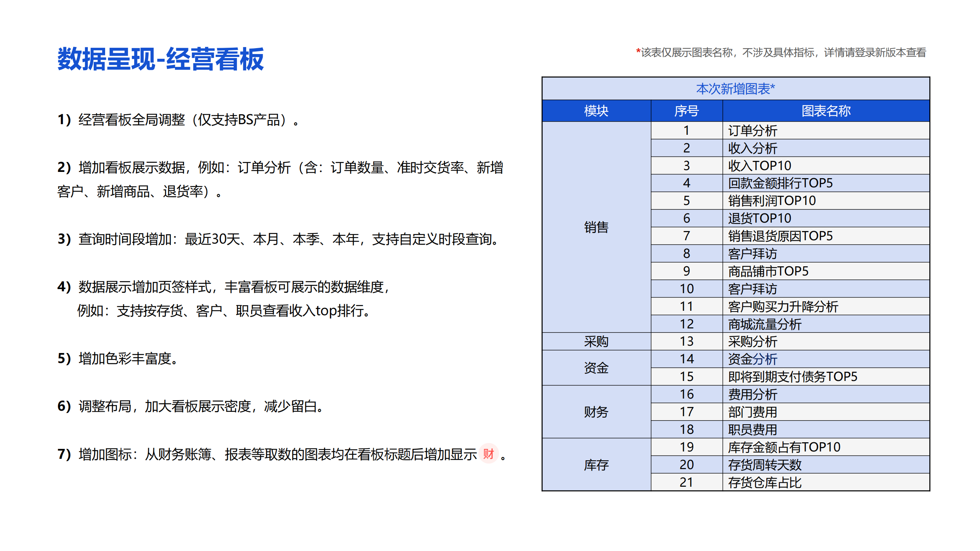Click the 财务 module cell
The height and width of the screenshot is (551, 980).
[596, 412]
